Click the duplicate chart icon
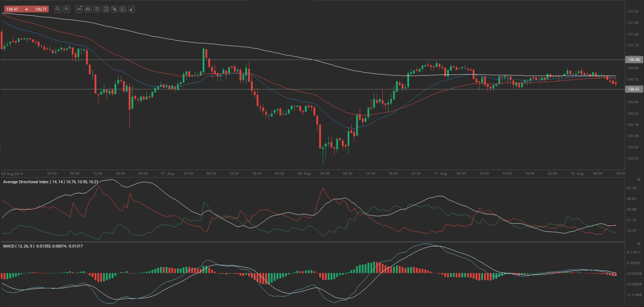 click(x=114, y=9)
